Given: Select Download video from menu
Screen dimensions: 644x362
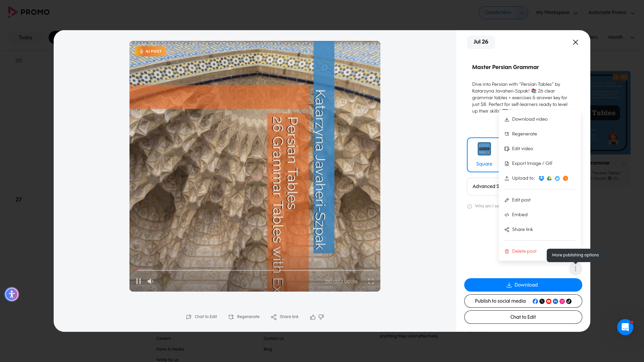Looking at the screenshot, I should tap(540, 119).
